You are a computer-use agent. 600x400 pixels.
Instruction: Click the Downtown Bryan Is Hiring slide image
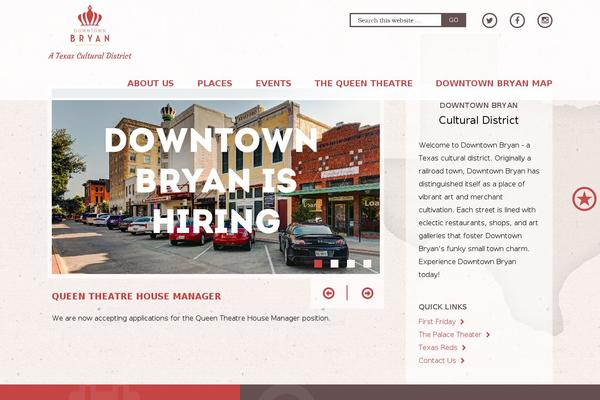216,187
